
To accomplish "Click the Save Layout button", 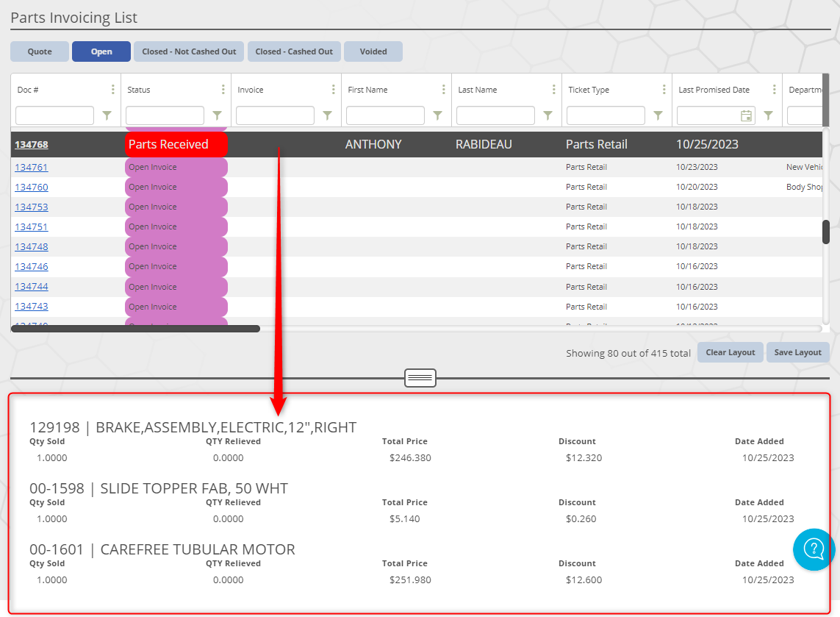I will [x=797, y=352].
